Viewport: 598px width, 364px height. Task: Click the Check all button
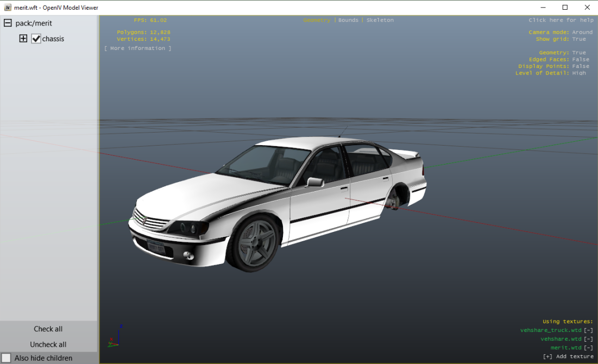[x=48, y=329]
